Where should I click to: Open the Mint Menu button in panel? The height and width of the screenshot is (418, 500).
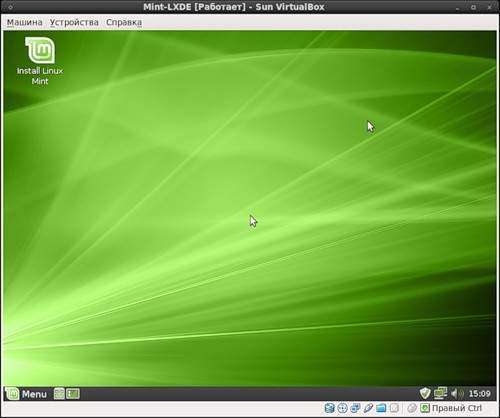[26, 394]
